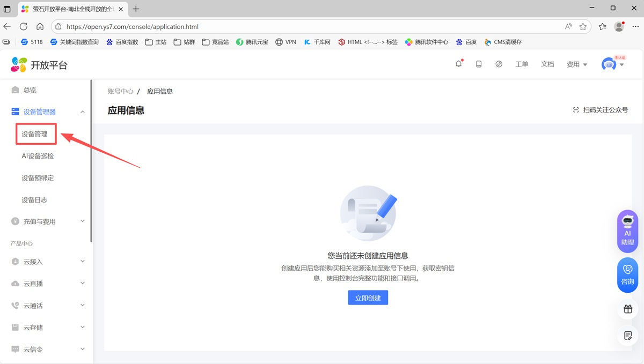Select 设备管理 in the sidebar
This screenshot has height=364, width=644.
click(x=35, y=134)
